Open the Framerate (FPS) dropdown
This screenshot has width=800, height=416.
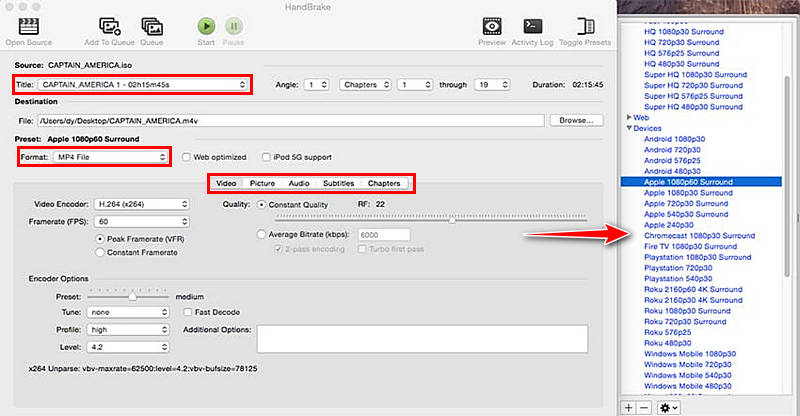(142, 222)
